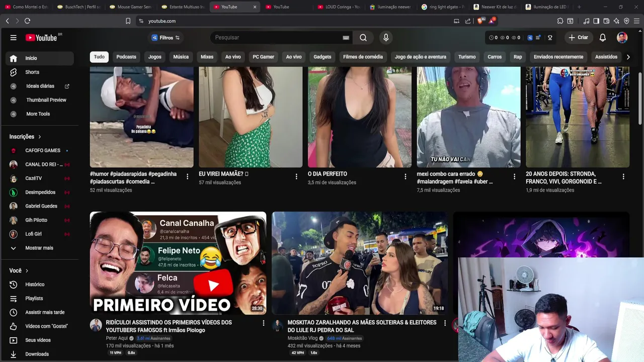This screenshot has width=644, height=362.
Task: Show more category chips with the right arrow
Action: click(x=628, y=57)
